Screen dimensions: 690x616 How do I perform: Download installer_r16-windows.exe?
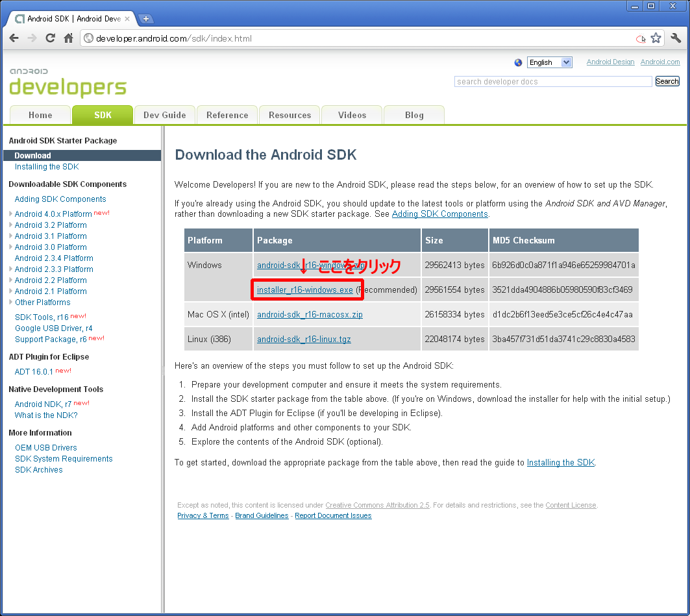click(x=304, y=290)
